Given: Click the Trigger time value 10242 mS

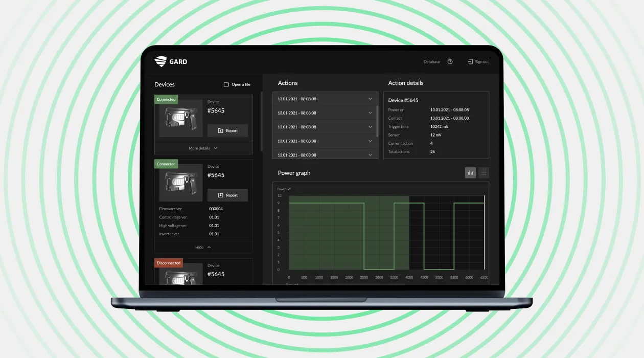Looking at the screenshot, I should coord(439,126).
